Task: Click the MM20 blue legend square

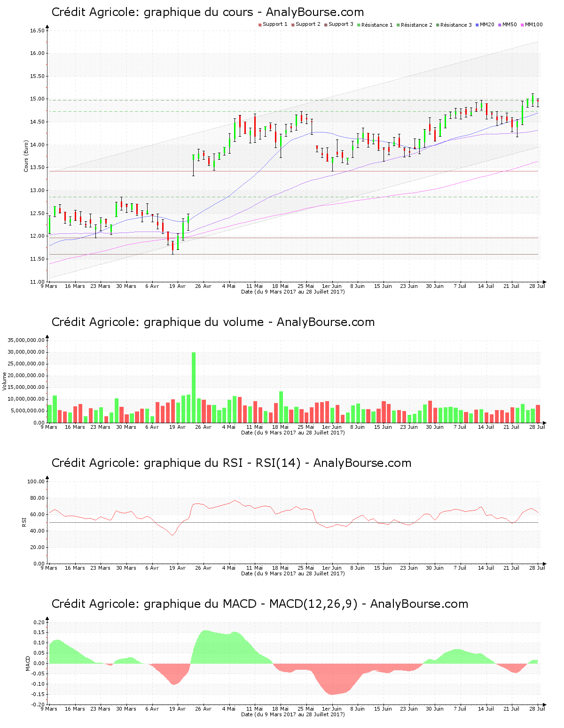Action: [477, 25]
